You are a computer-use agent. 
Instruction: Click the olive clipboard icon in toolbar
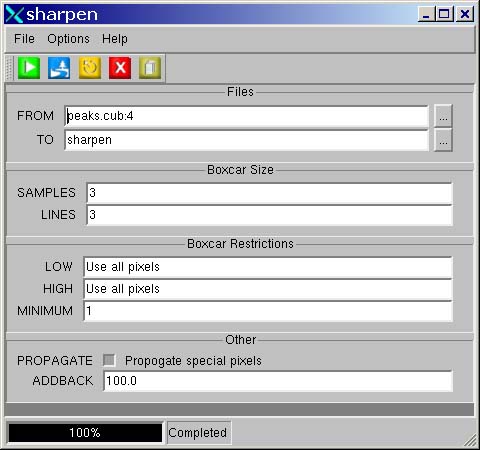click(150, 68)
